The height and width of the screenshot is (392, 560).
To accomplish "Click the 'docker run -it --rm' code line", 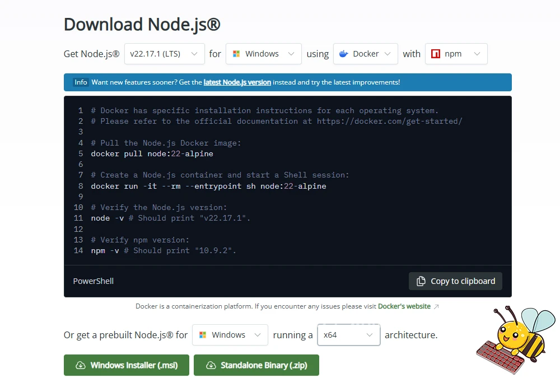I will [x=208, y=186].
